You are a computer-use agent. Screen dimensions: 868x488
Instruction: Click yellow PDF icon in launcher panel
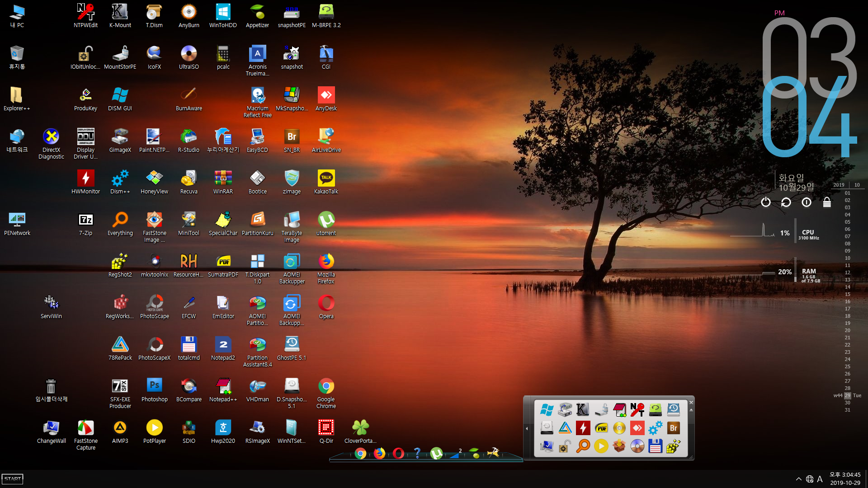pos(601,428)
